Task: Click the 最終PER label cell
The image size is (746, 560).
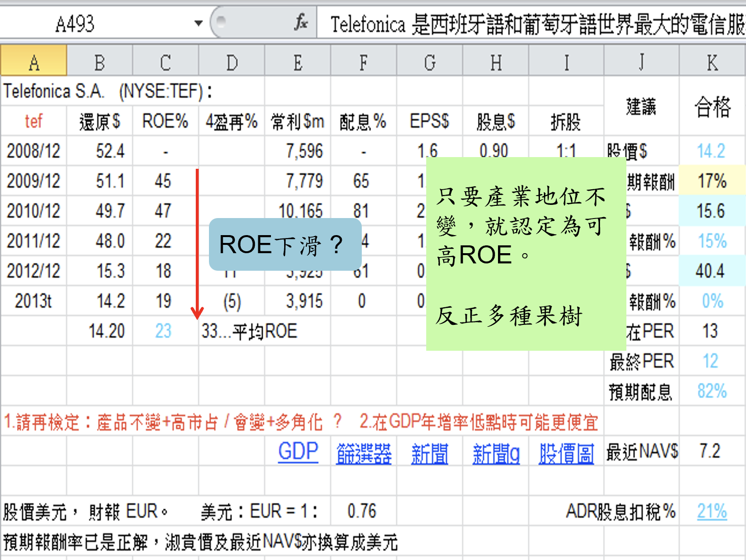Action: [x=642, y=361]
